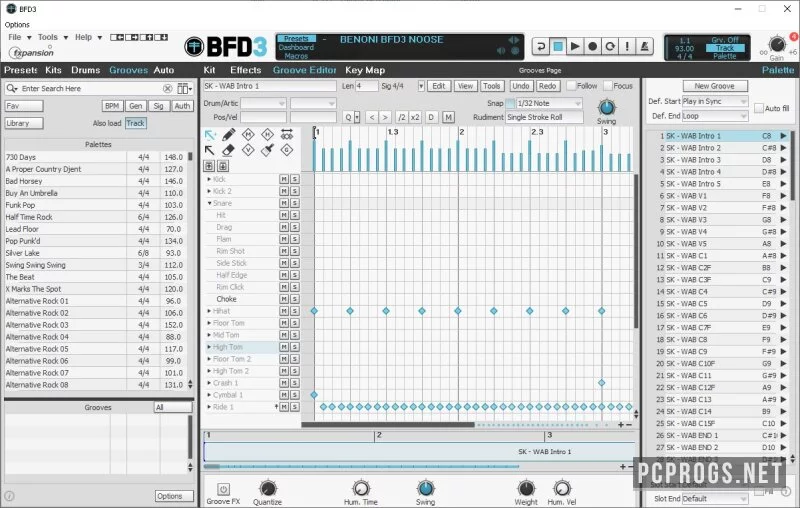This screenshot has height=508, width=800.
Task: Open the Def. Start Play in Sync dropdown
Action: pyautogui.click(x=715, y=101)
